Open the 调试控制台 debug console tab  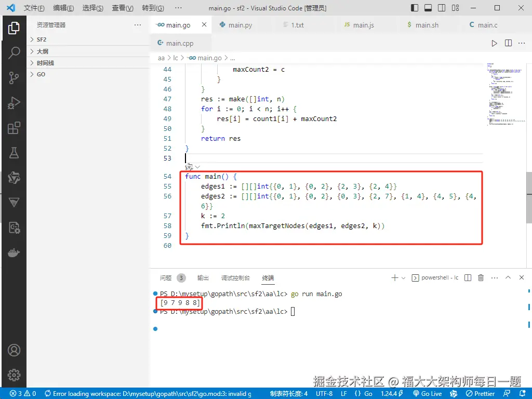[235, 278]
